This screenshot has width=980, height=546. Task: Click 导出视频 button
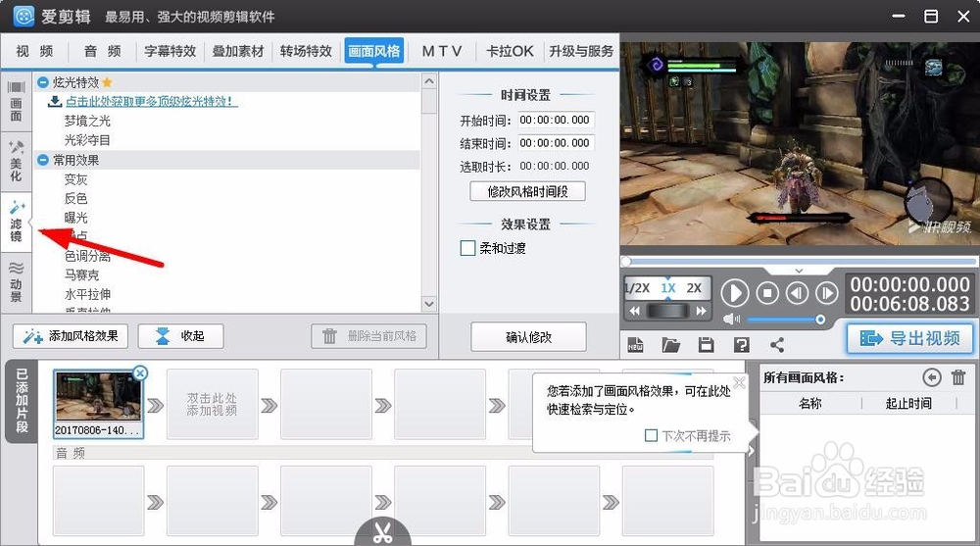[910, 338]
